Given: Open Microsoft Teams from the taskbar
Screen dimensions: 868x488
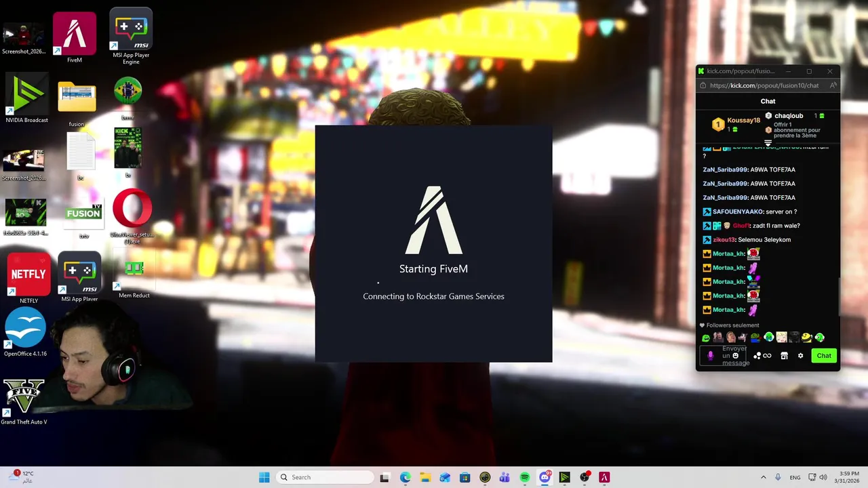Looking at the screenshot, I should pos(505,477).
